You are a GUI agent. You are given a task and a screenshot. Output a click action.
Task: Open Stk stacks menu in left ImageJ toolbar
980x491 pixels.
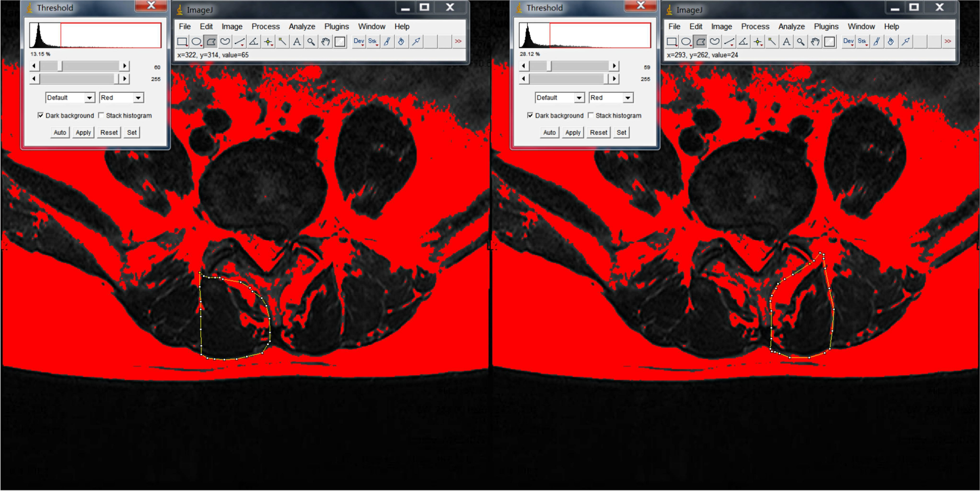[373, 42]
